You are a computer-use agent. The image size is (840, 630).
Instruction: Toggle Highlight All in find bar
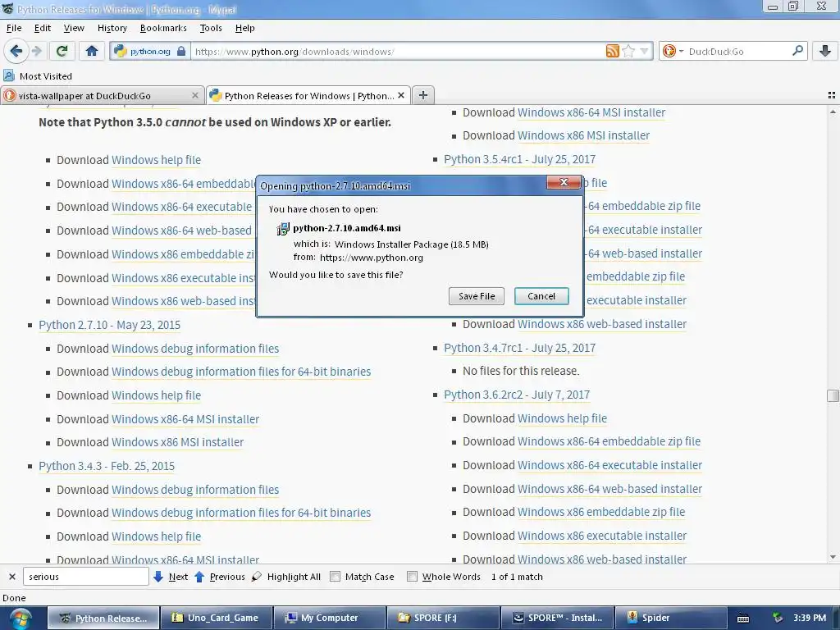point(286,577)
